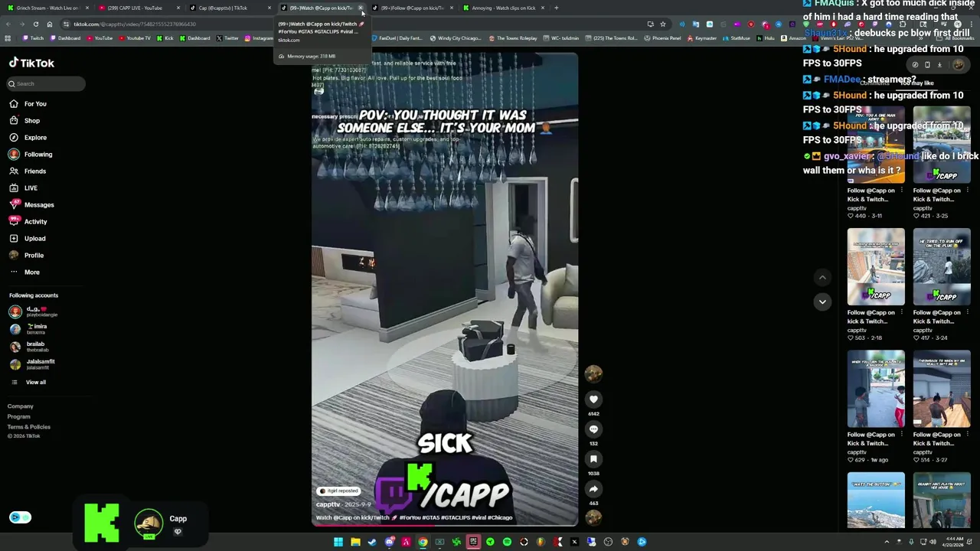Open a new browser tab
Image resolution: width=980 pixels, height=551 pixels.
[556, 8]
